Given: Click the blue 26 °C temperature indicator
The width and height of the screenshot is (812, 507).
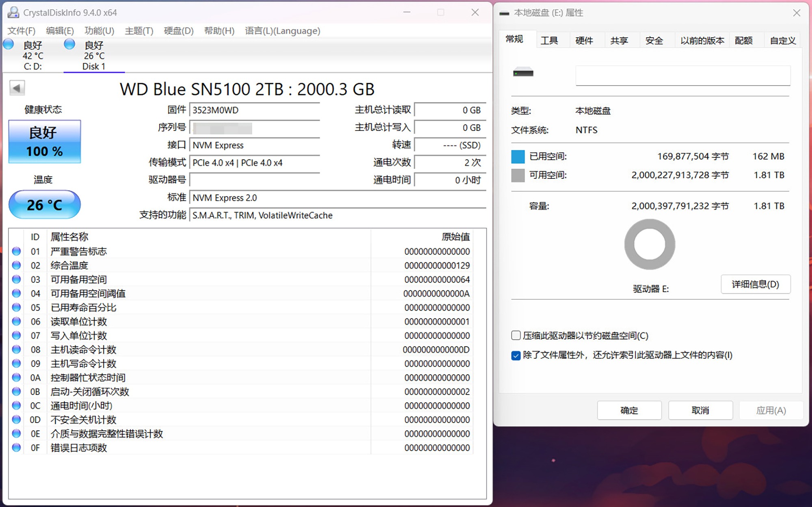Looking at the screenshot, I should [x=44, y=205].
